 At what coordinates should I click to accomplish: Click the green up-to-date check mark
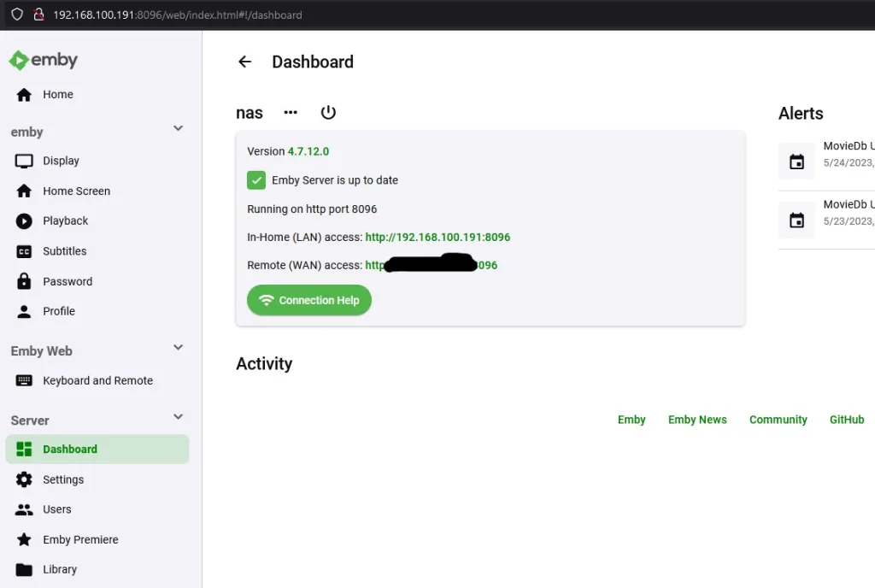(x=256, y=180)
